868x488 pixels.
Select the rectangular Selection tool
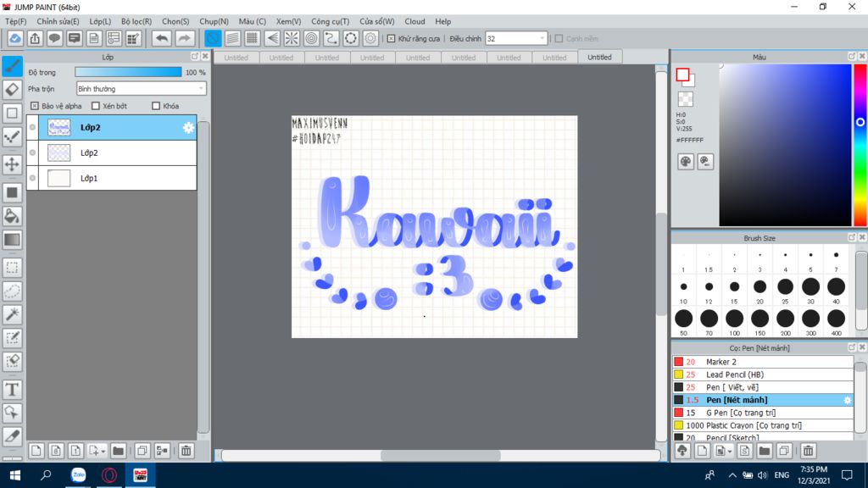tap(12, 268)
